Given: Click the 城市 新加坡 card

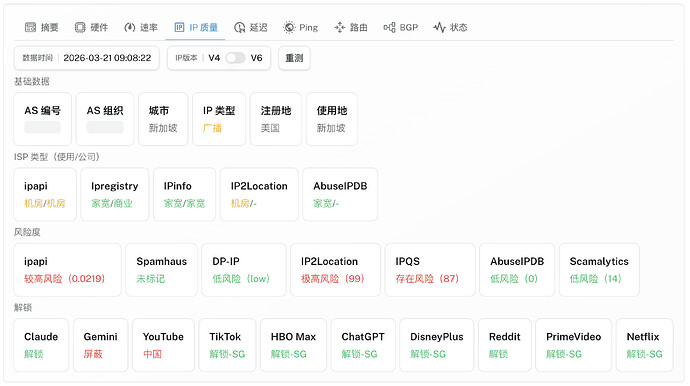Looking at the screenshot, I should coord(163,119).
